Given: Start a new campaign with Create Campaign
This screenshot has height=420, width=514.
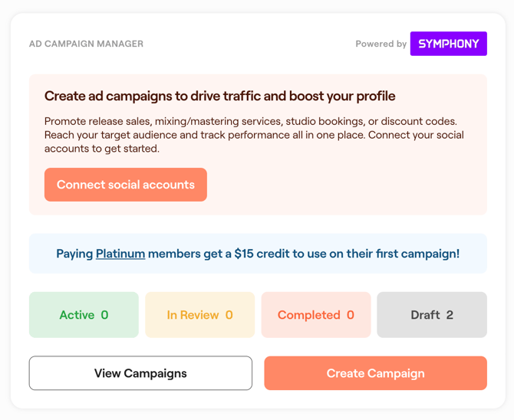Looking at the screenshot, I should click(x=375, y=373).
